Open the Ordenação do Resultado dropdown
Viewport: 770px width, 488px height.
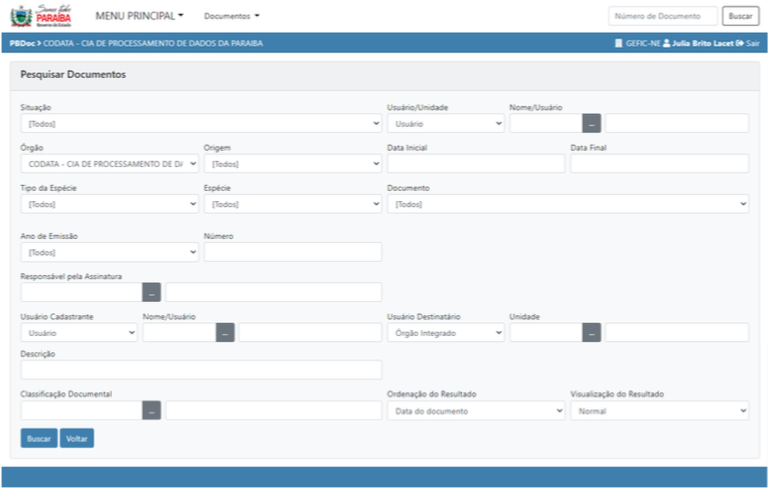475,410
